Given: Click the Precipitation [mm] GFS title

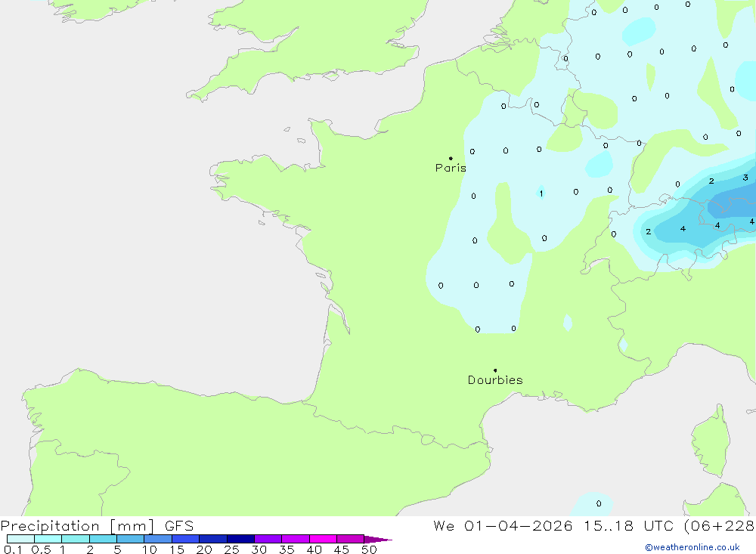Looking at the screenshot, I should click(x=97, y=526).
